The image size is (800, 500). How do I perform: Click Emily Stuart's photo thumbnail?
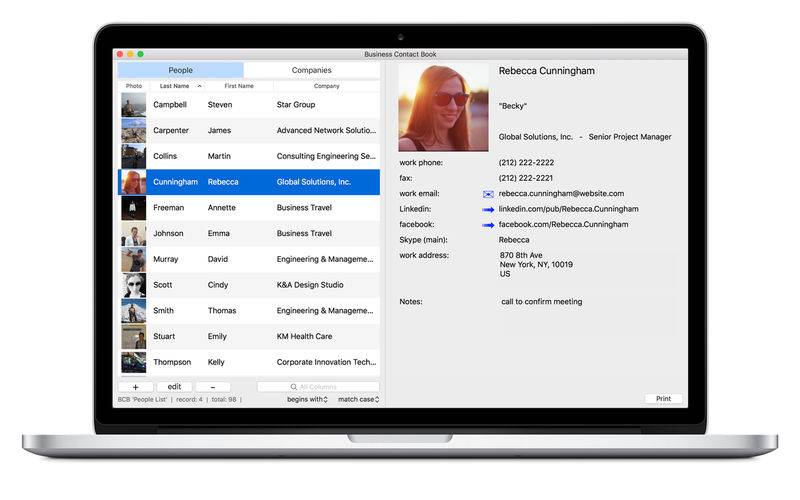coord(134,336)
